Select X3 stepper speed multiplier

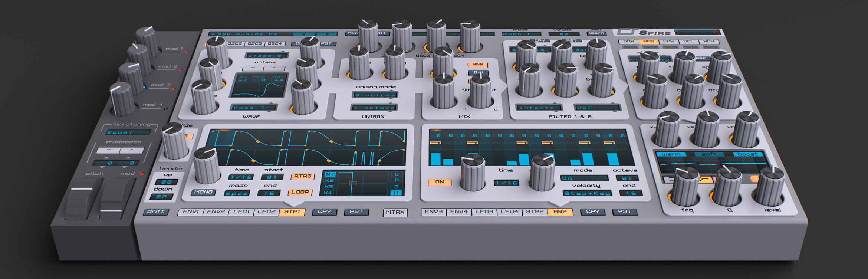click(328, 187)
